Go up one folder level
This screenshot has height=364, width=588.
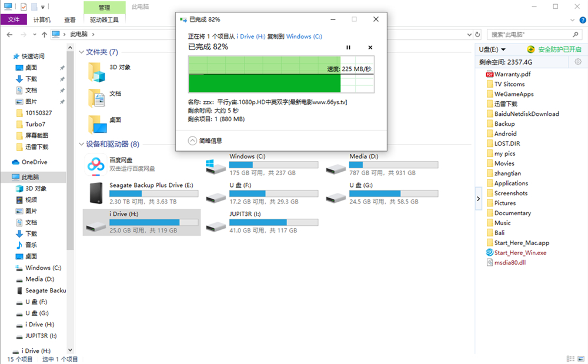[x=44, y=35]
